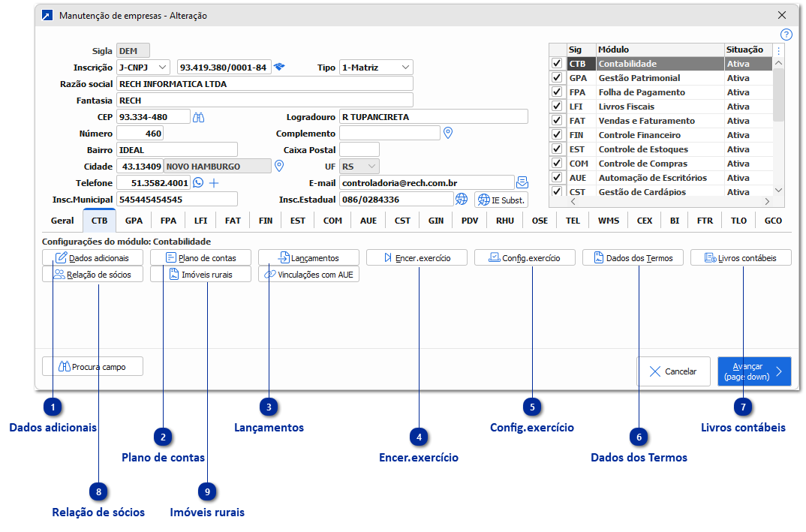Click the E-mail input field

click(427, 182)
